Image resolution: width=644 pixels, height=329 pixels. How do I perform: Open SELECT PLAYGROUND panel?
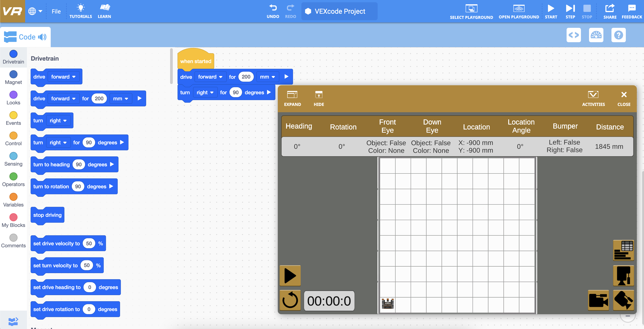coord(471,11)
